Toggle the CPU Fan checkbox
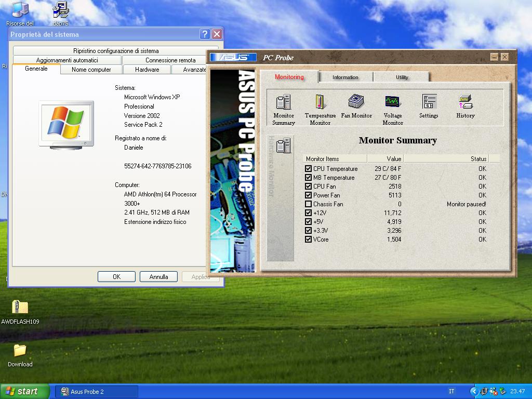This screenshot has width=532, height=399. tap(308, 187)
